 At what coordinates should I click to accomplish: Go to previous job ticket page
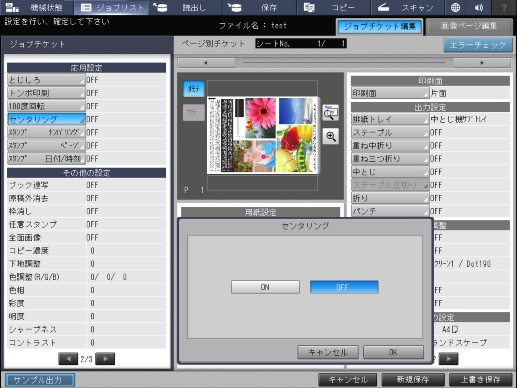point(68,359)
